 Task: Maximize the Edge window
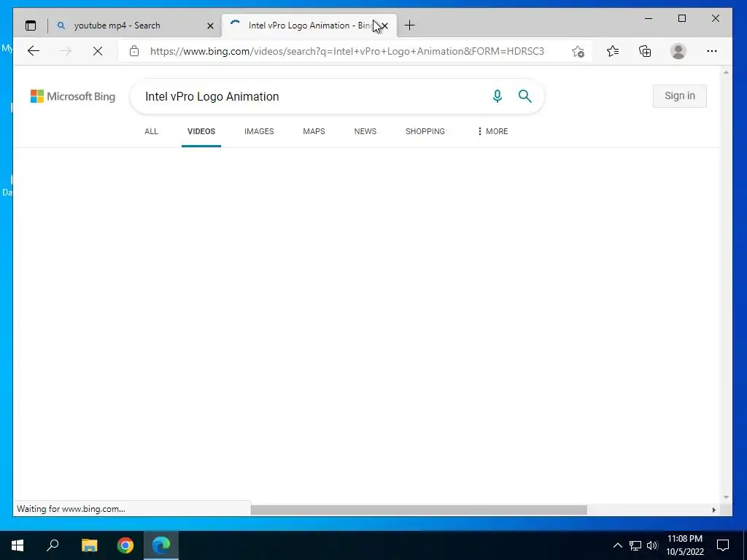[x=682, y=18]
